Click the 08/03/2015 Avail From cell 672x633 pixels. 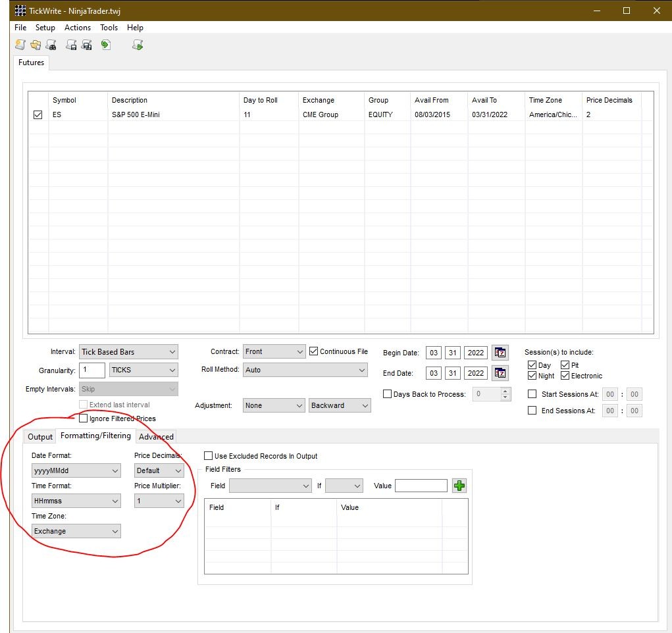tap(432, 115)
